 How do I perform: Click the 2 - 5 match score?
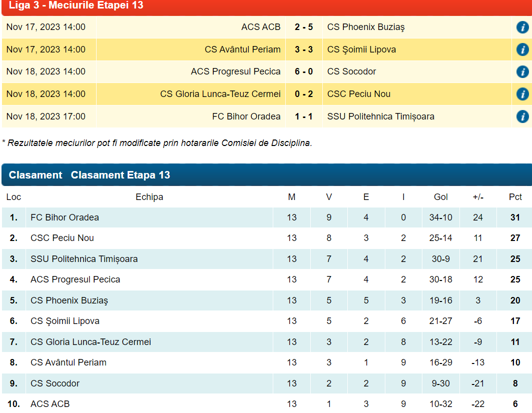point(304,27)
